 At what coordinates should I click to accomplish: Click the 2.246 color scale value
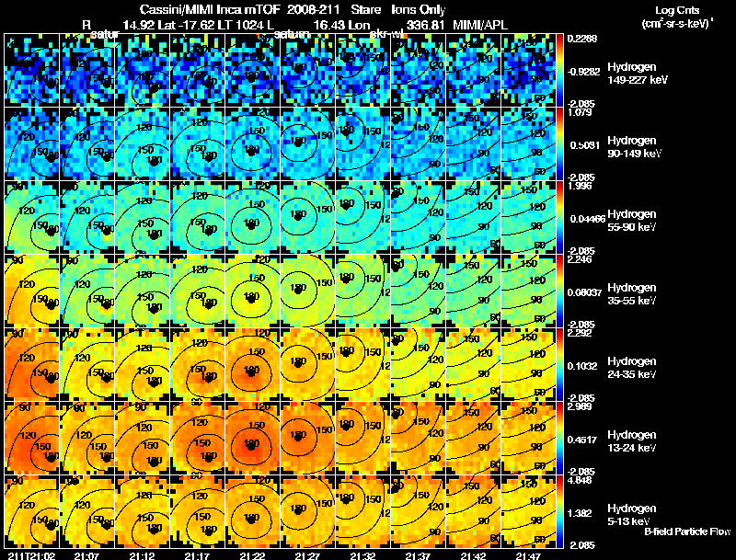581,260
